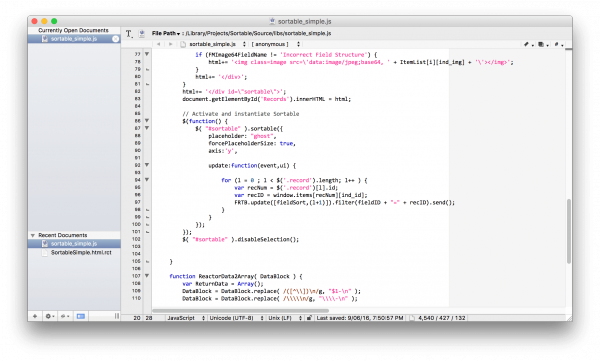Go to previous document with back arrow
The height and width of the screenshot is (361, 600).
[x=159, y=44]
